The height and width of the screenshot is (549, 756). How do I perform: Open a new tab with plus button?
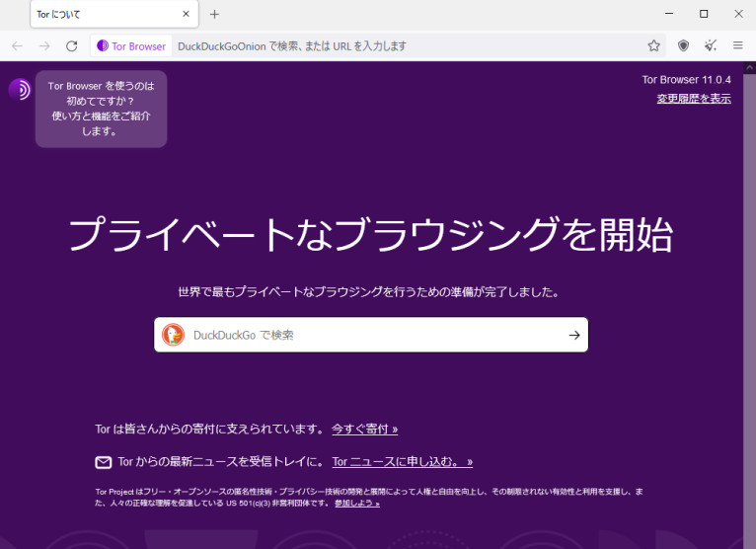214,15
